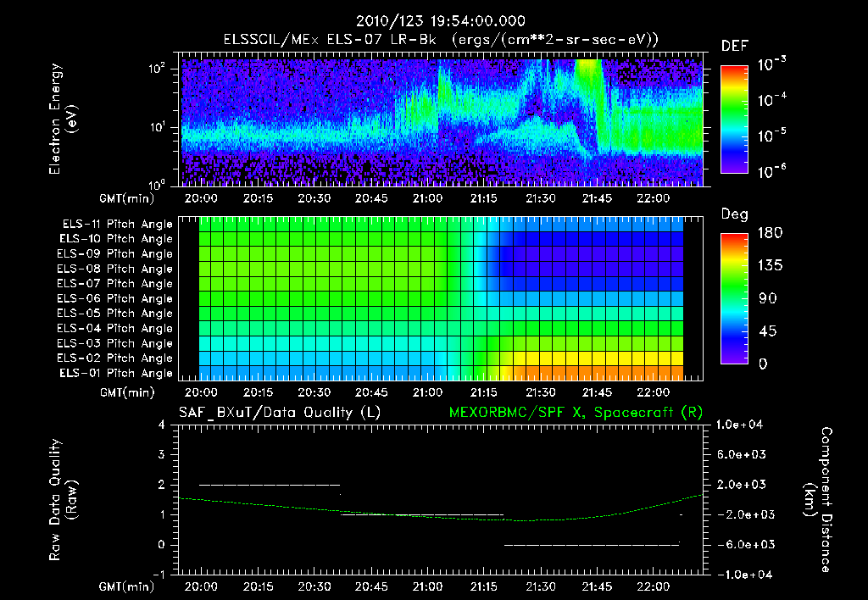Click the 180 value on Deg scale
This screenshot has height=600, width=868.
(770, 233)
